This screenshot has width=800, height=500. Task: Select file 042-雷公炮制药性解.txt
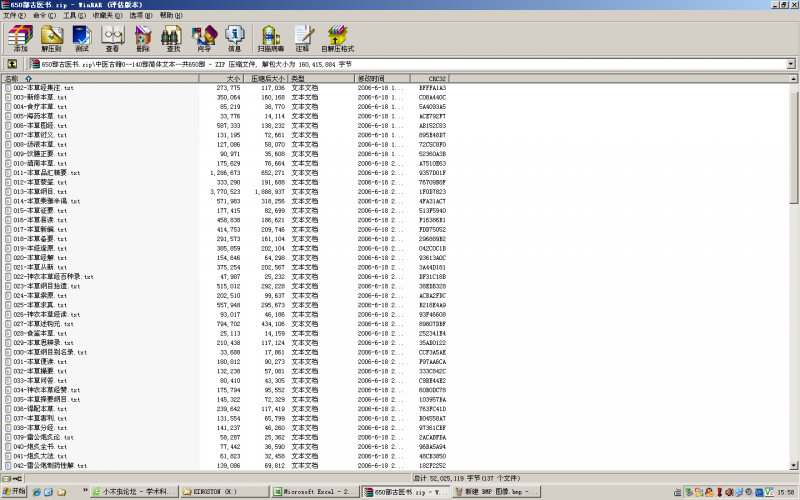pyautogui.click(x=50, y=465)
